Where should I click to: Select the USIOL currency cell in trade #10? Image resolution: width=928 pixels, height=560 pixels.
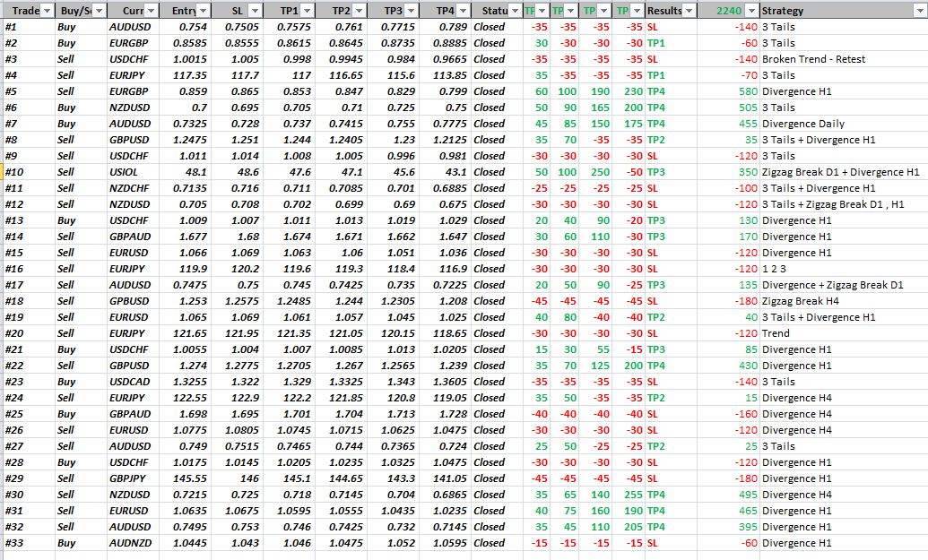click(x=126, y=172)
